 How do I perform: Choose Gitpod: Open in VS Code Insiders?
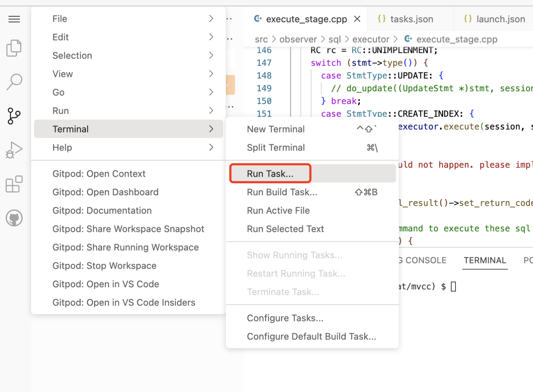pos(128,303)
